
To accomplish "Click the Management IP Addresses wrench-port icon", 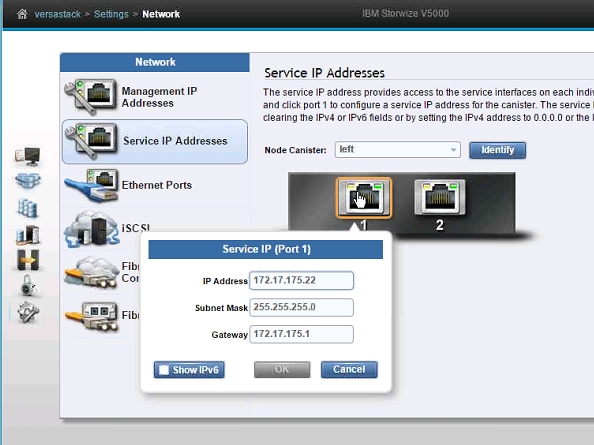I will click(x=91, y=96).
